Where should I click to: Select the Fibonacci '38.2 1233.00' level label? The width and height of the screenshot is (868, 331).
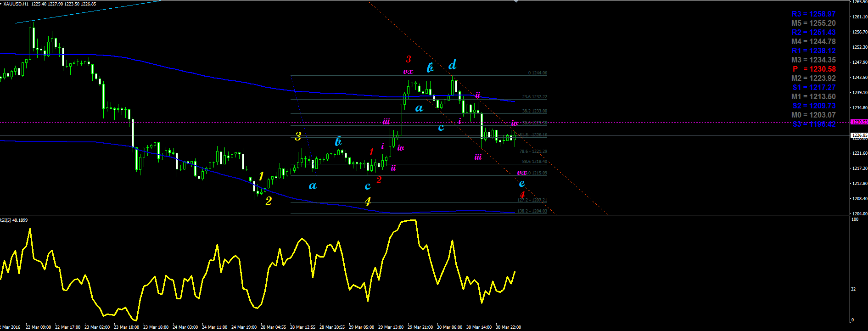[x=534, y=111]
